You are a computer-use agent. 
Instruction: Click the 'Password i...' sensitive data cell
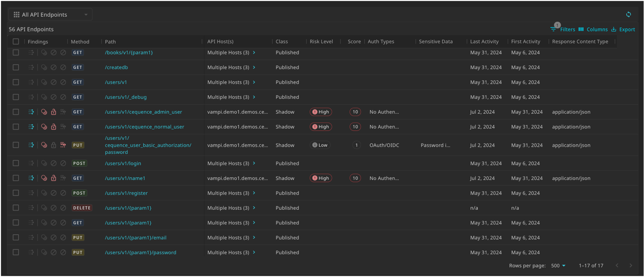click(x=435, y=145)
